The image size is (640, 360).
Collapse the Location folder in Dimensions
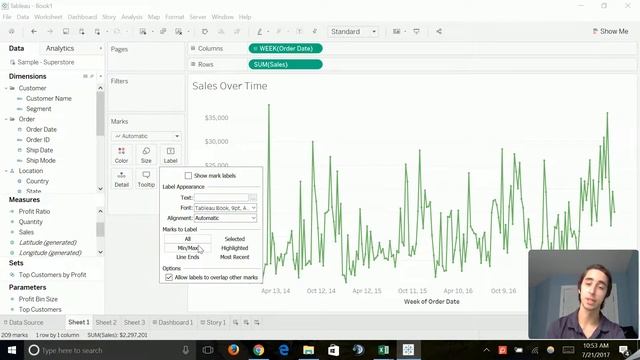point(6,171)
